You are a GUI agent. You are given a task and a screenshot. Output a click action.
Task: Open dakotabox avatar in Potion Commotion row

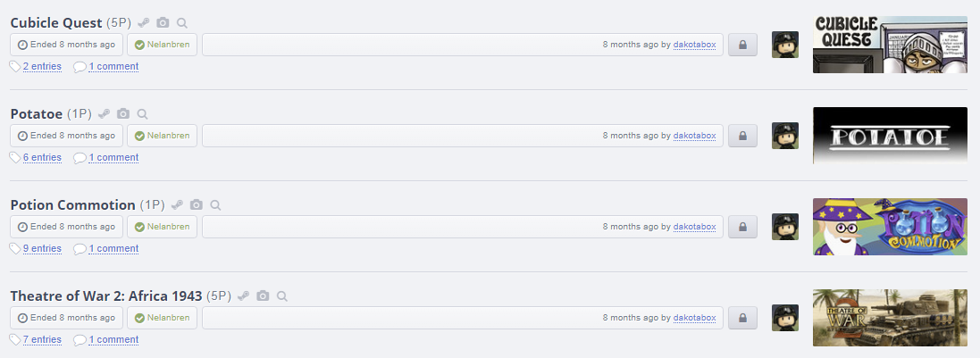pyautogui.click(x=785, y=227)
